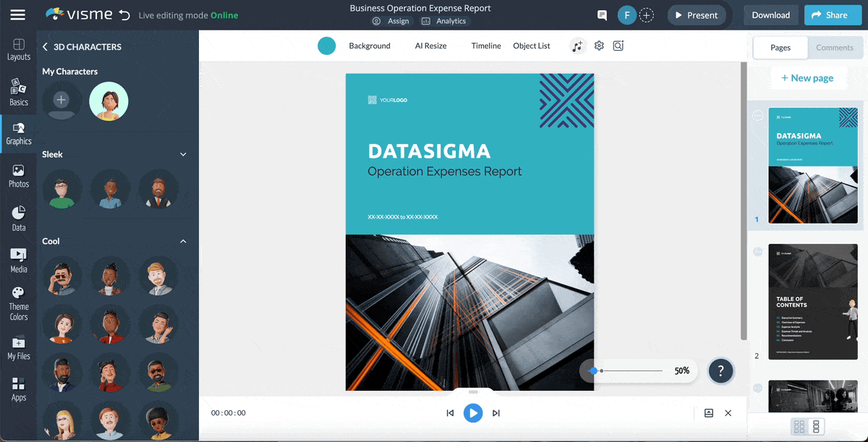Click the Download button
Viewport: 868px width, 442px height.
770,15
